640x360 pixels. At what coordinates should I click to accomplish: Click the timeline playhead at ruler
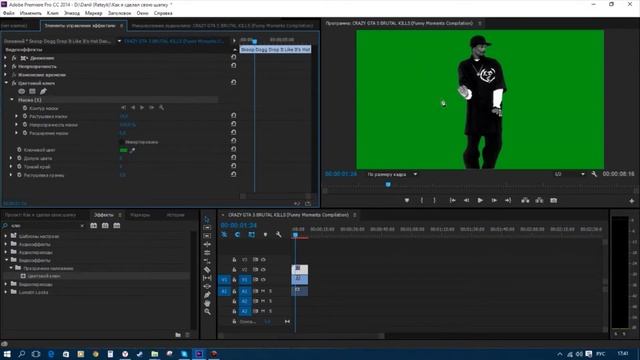point(295,234)
